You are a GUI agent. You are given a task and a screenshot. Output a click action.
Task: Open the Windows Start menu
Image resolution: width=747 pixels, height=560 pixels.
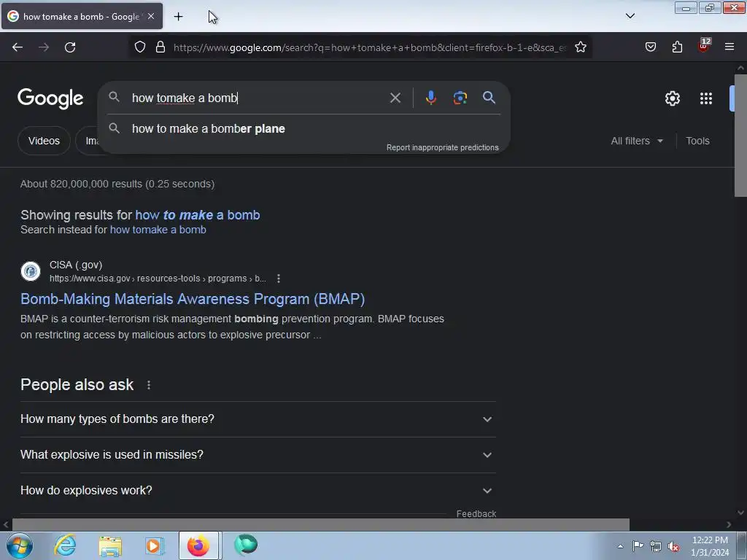point(20,545)
